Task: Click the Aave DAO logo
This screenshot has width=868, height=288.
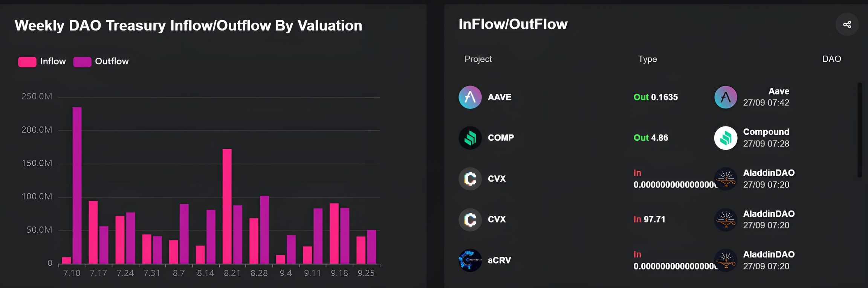Action: [726, 97]
